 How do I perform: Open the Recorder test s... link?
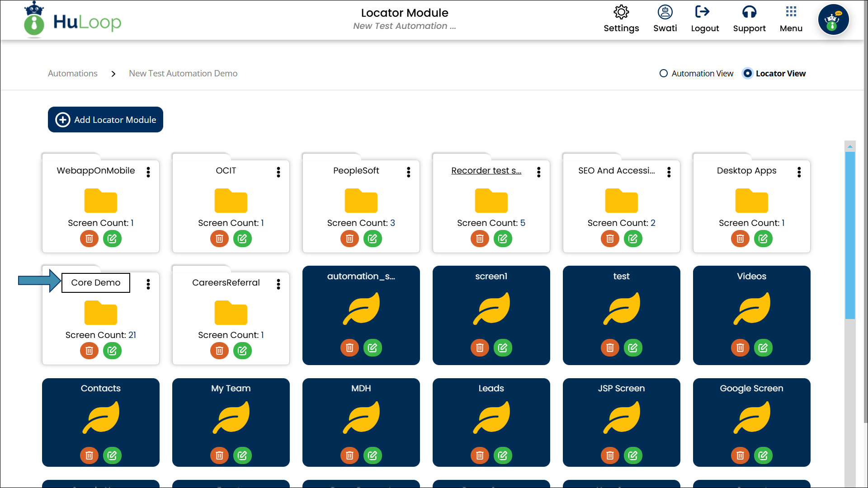(486, 171)
